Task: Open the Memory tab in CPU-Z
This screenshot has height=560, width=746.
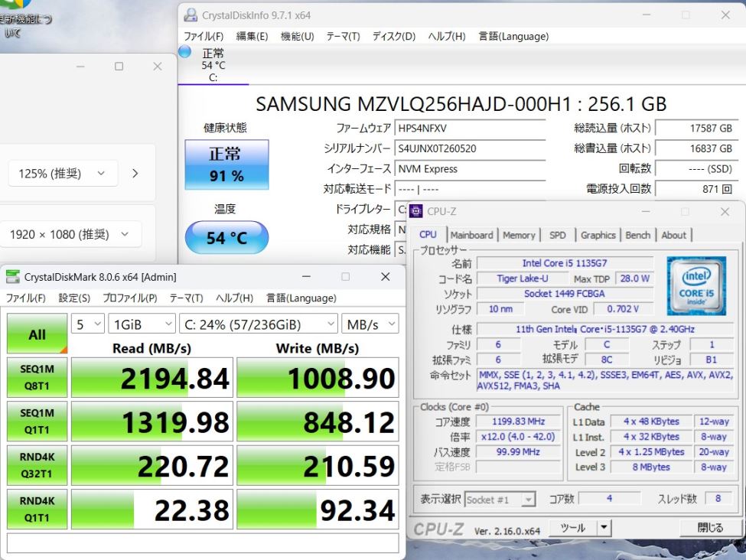Action: (x=519, y=235)
